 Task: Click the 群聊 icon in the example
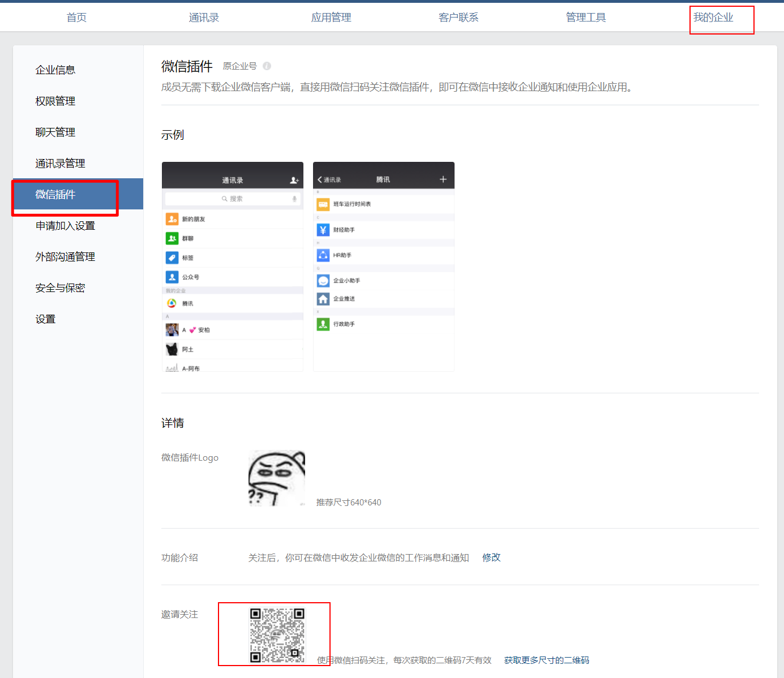point(172,238)
